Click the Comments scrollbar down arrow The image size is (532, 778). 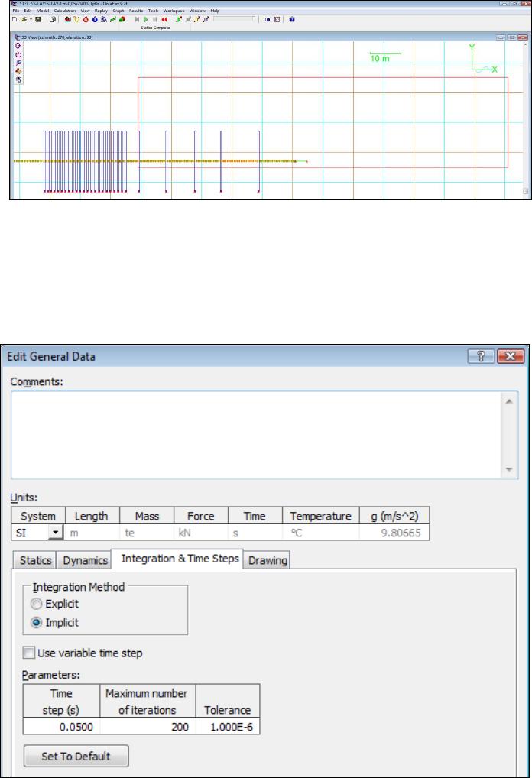(510, 471)
